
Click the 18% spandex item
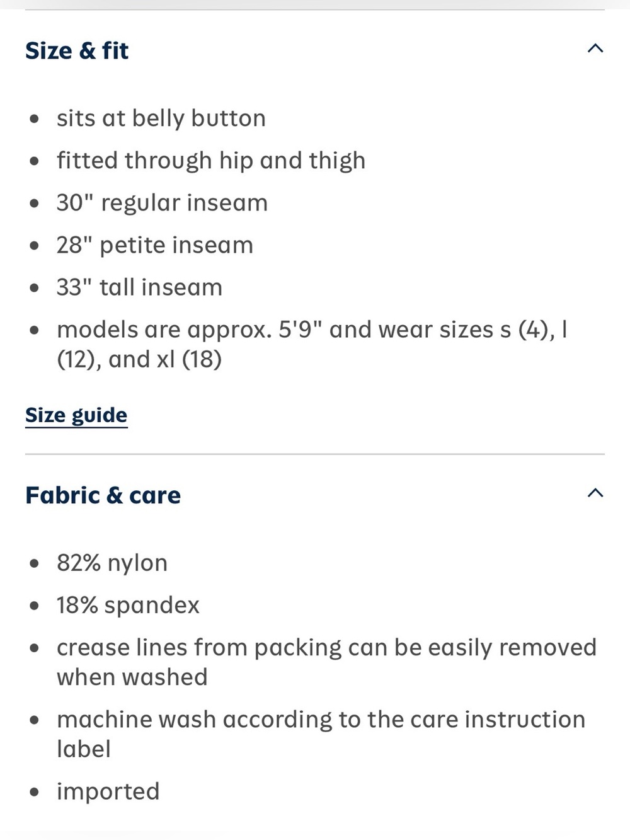pos(128,605)
